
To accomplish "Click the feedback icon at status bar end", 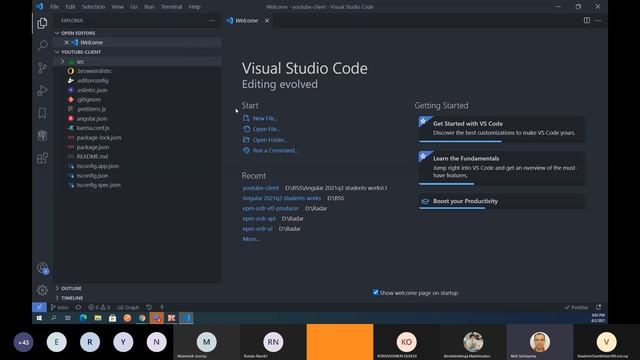I will 598,307.
